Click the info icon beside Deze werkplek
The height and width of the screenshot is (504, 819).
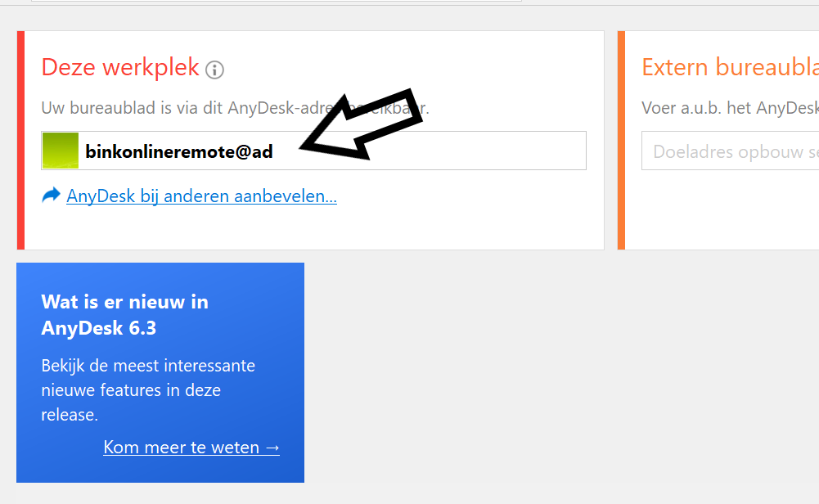(214, 70)
